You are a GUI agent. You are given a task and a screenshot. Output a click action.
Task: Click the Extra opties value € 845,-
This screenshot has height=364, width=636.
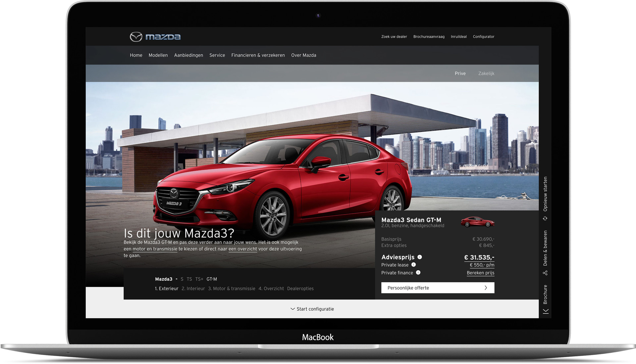(487, 245)
